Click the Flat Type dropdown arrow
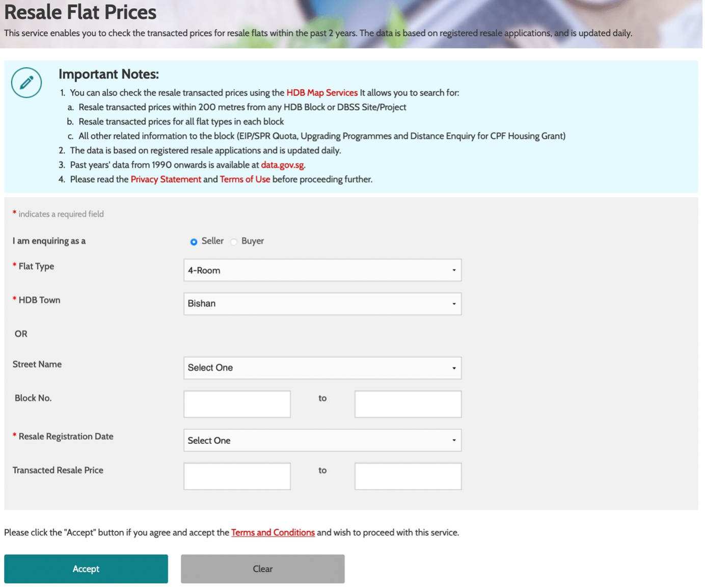The image size is (705, 588). 454,270
